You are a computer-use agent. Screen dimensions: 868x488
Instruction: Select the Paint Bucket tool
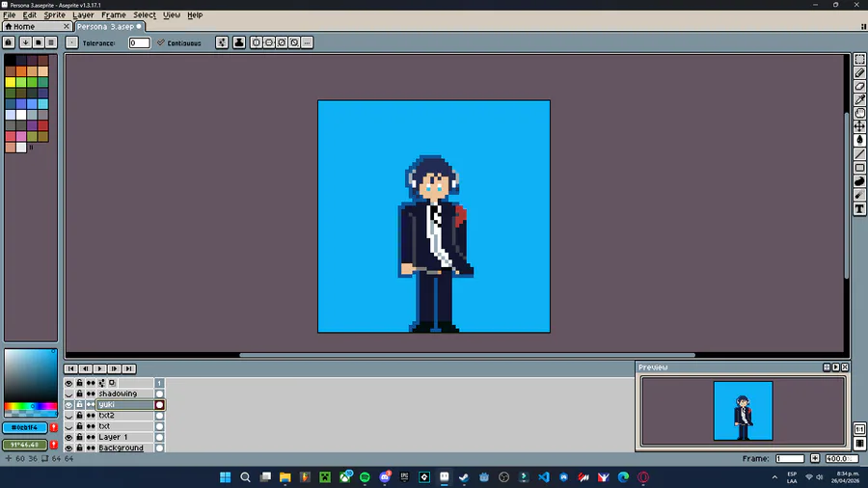click(x=859, y=140)
